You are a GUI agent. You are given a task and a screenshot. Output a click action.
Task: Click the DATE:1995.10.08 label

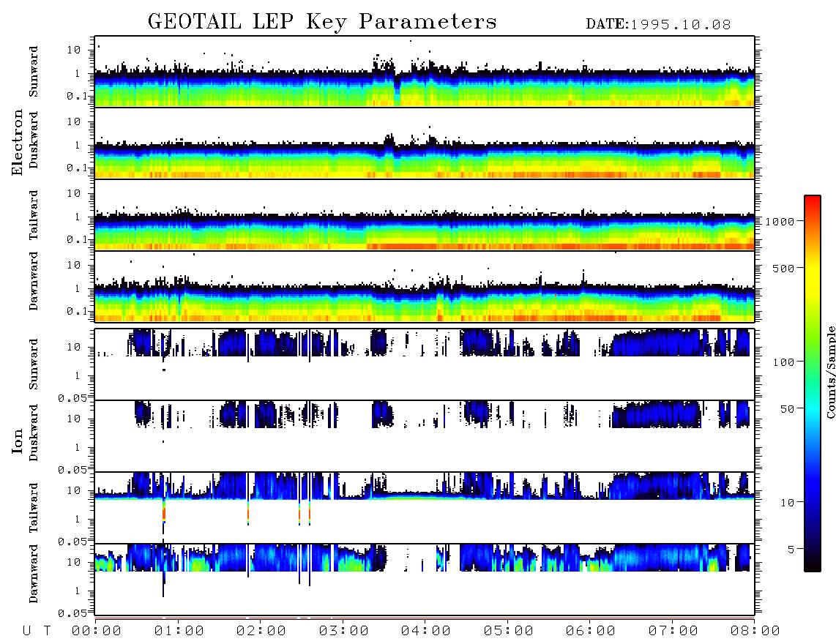click(658, 25)
